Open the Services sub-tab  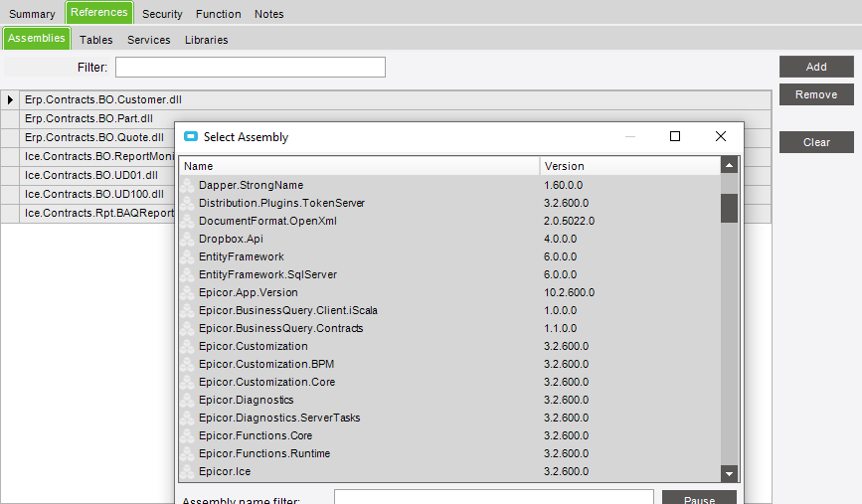tap(148, 40)
